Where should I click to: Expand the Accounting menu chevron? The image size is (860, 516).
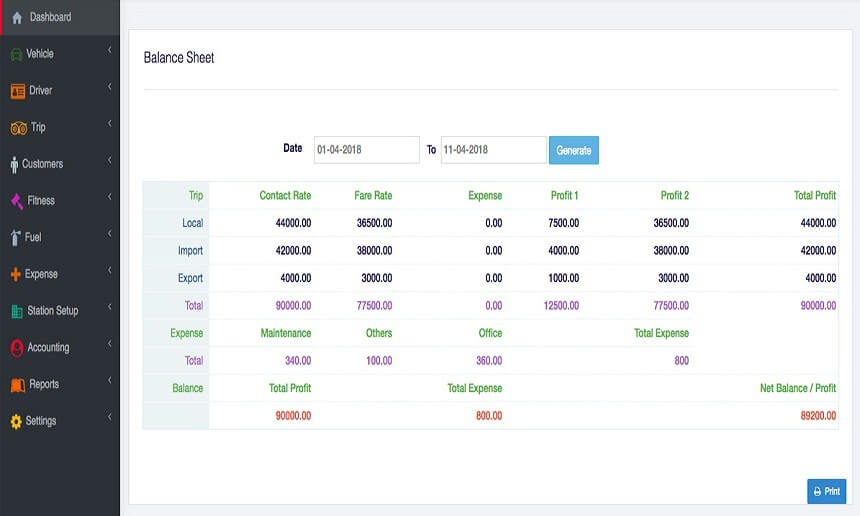coord(109,344)
